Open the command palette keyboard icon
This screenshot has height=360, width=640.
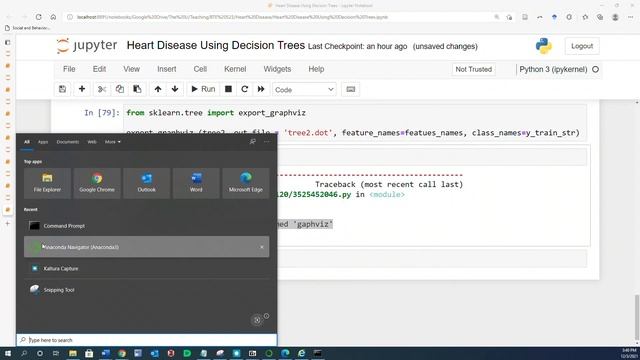[x=351, y=89]
